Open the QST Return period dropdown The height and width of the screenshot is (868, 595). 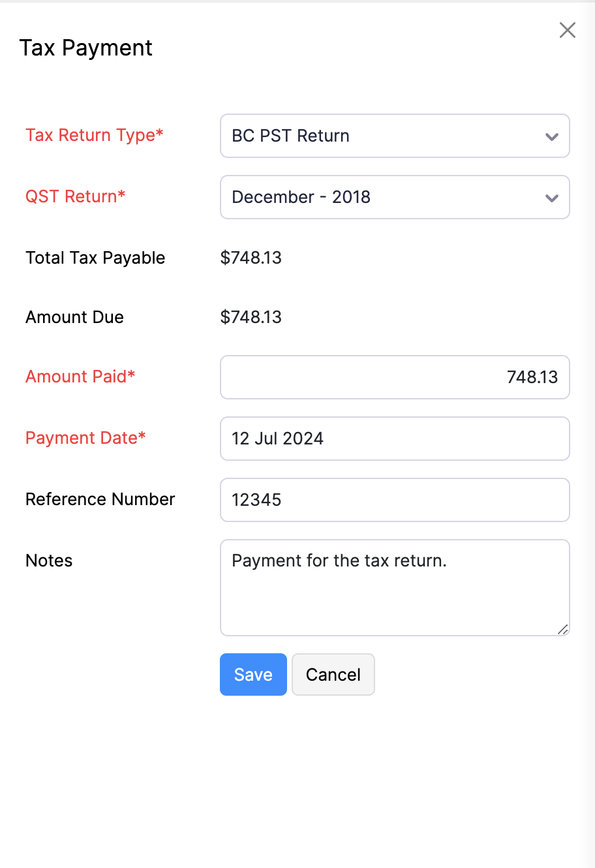385,197
